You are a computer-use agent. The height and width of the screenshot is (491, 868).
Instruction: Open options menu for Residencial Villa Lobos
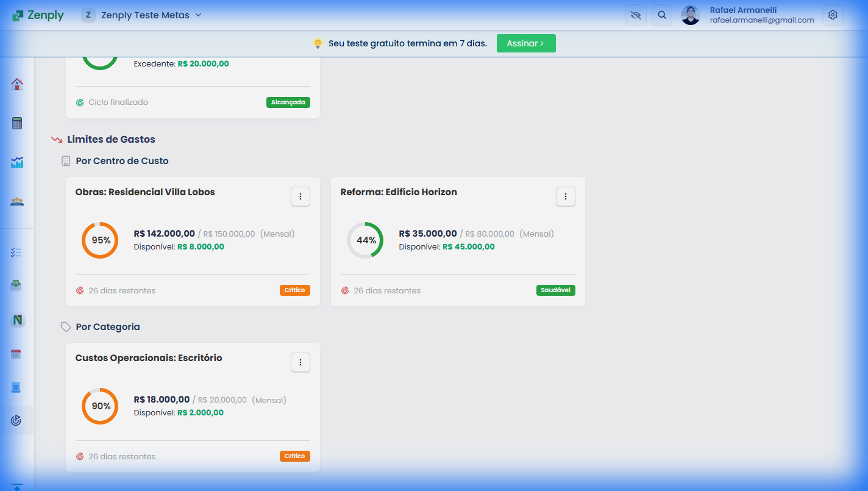(300, 196)
